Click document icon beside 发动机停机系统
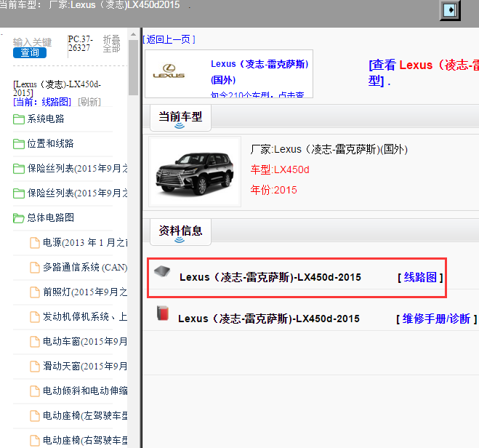The height and width of the screenshot is (448, 479). pos(35,317)
